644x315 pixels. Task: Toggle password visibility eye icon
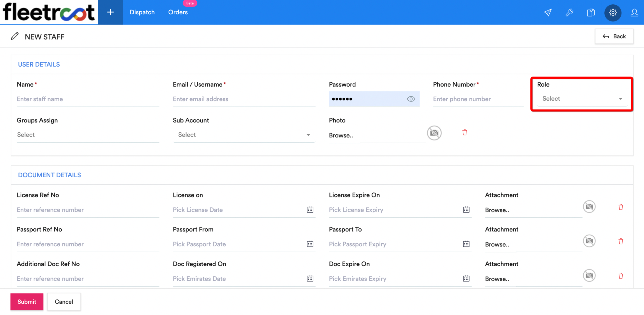[411, 99]
